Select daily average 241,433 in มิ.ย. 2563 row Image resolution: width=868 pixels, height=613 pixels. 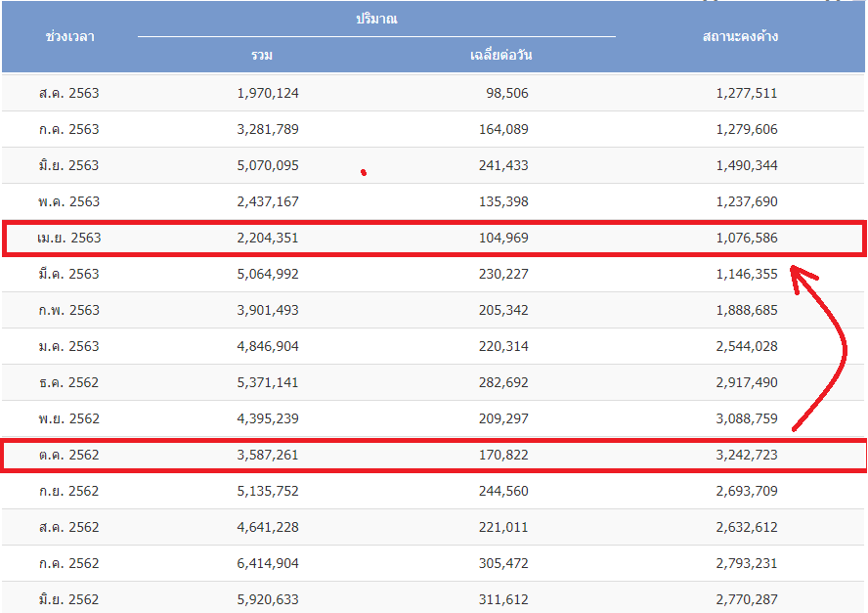click(x=503, y=165)
